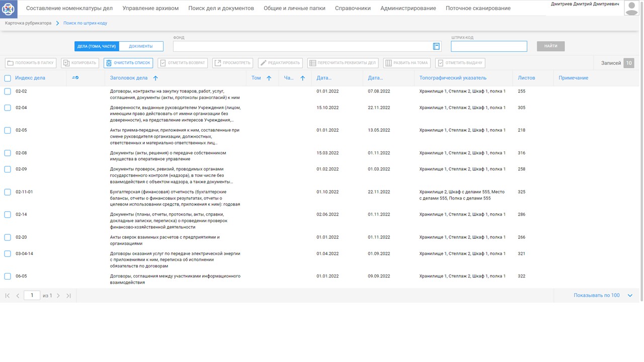Focus the Штрих-код input field
The width and height of the screenshot is (644, 362).
pyautogui.click(x=489, y=46)
